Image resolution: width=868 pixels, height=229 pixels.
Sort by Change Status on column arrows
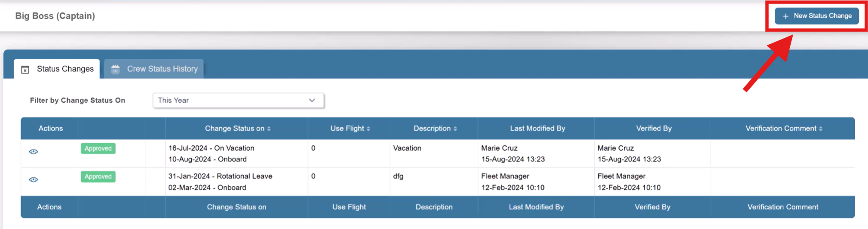click(269, 128)
